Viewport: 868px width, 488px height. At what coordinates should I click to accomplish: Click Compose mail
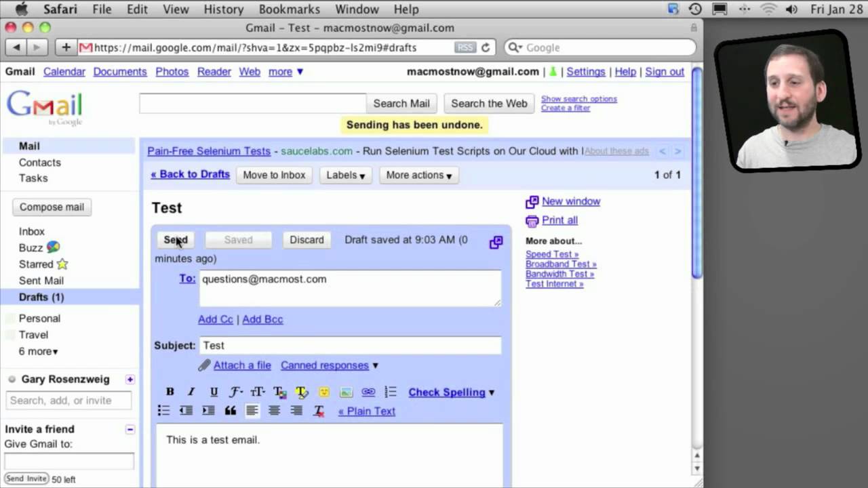(x=52, y=207)
